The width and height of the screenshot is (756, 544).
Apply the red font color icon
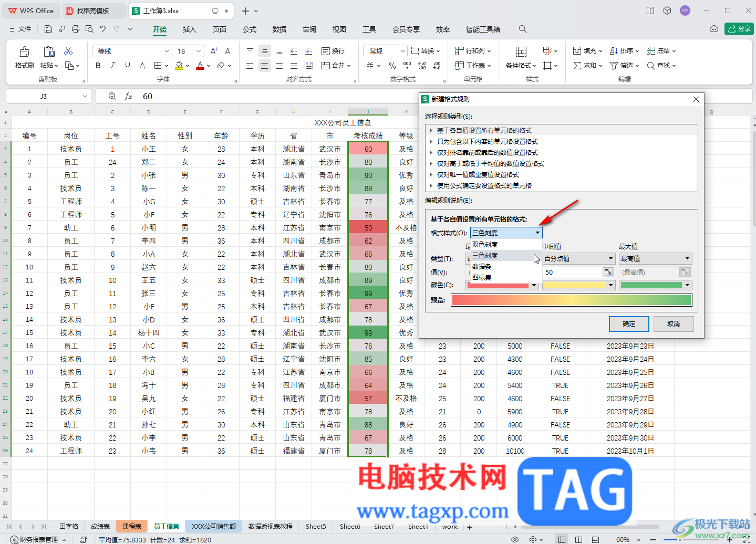coord(200,66)
